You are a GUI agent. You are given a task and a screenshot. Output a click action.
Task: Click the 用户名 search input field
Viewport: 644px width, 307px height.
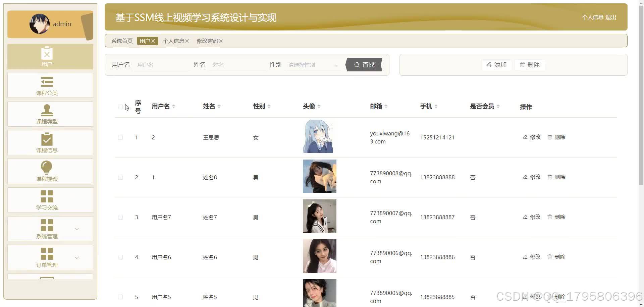161,65
